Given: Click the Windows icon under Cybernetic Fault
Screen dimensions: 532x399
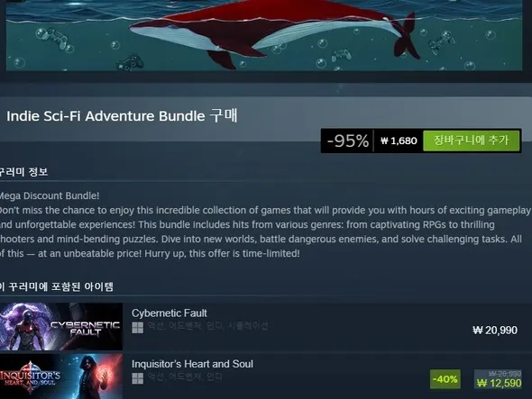Looking at the screenshot, I should click(137, 328).
